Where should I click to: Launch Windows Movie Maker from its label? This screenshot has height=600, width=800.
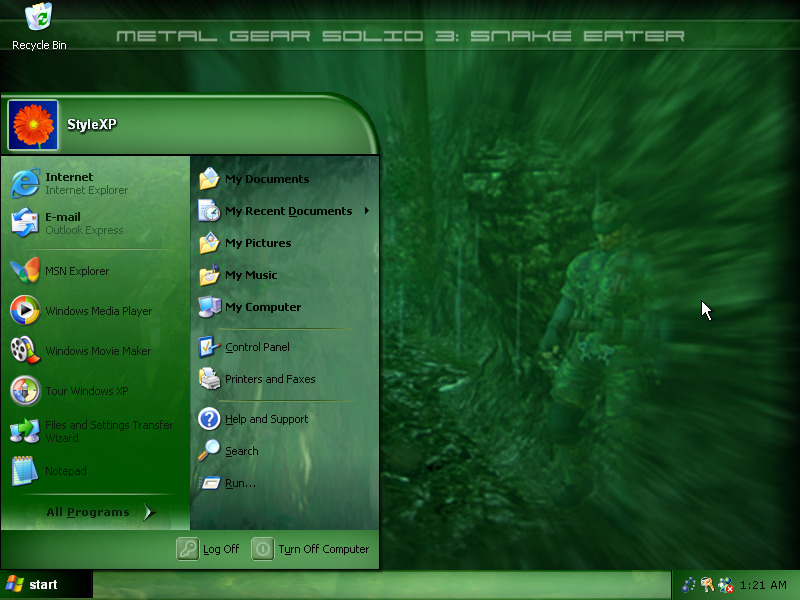98,351
